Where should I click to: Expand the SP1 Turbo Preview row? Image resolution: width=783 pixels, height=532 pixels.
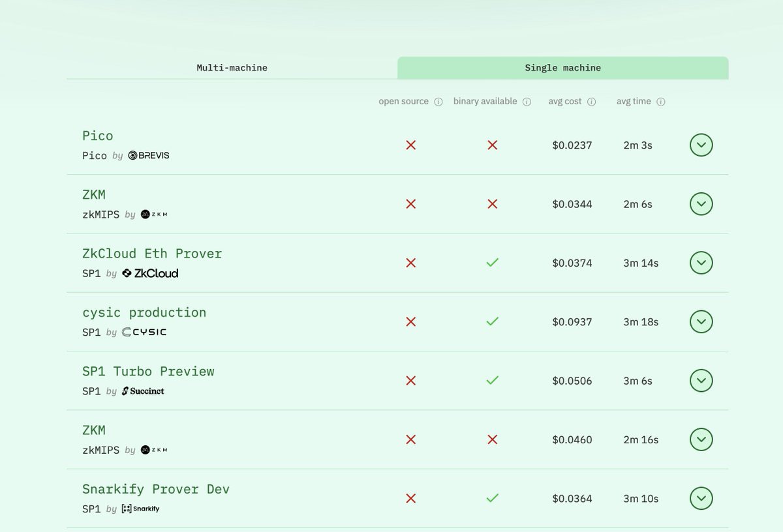(701, 381)
